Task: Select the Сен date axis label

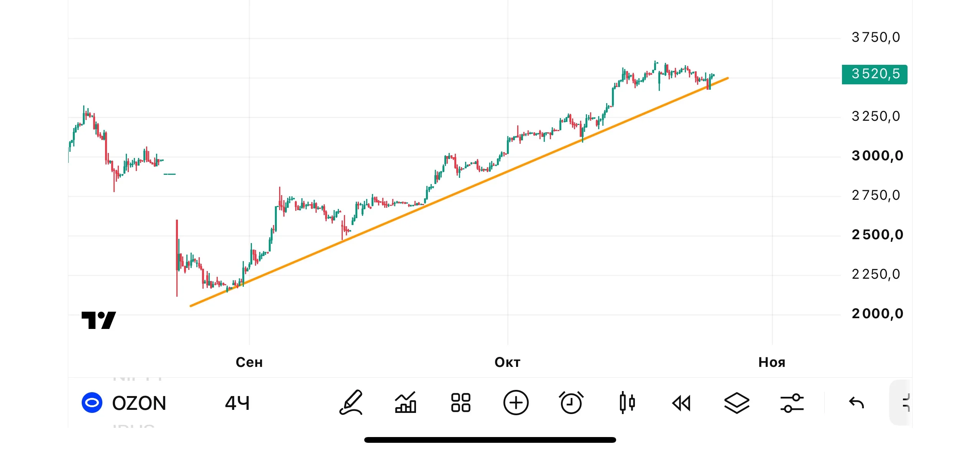Action: point(249,362)
